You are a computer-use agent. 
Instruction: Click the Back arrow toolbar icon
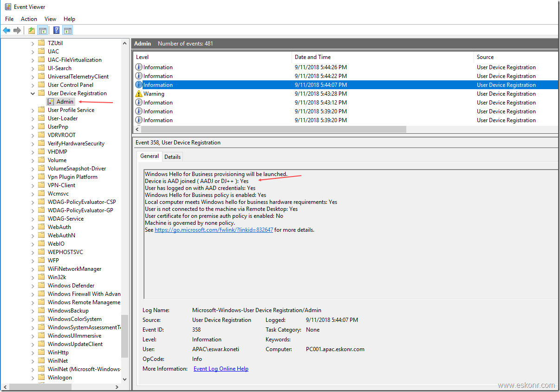pos(7,31)
